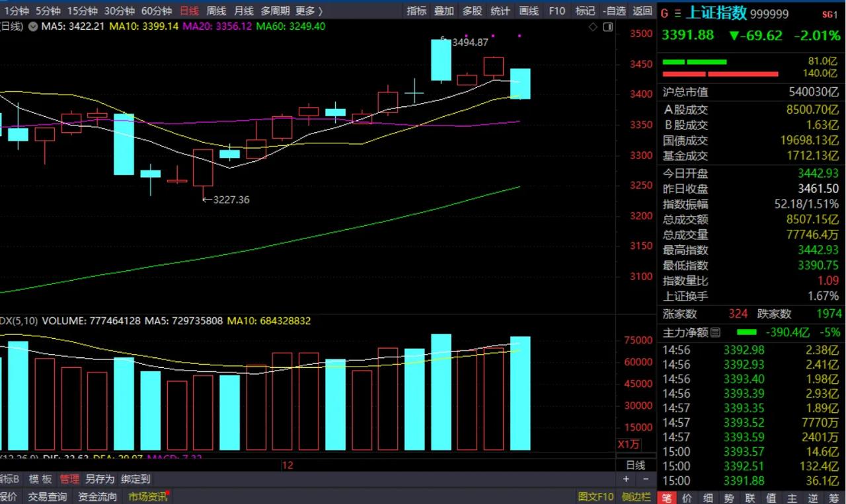Viewport: 846px width, 504px height.
Task: Switch to 60分钟 period
Action: 157,11
